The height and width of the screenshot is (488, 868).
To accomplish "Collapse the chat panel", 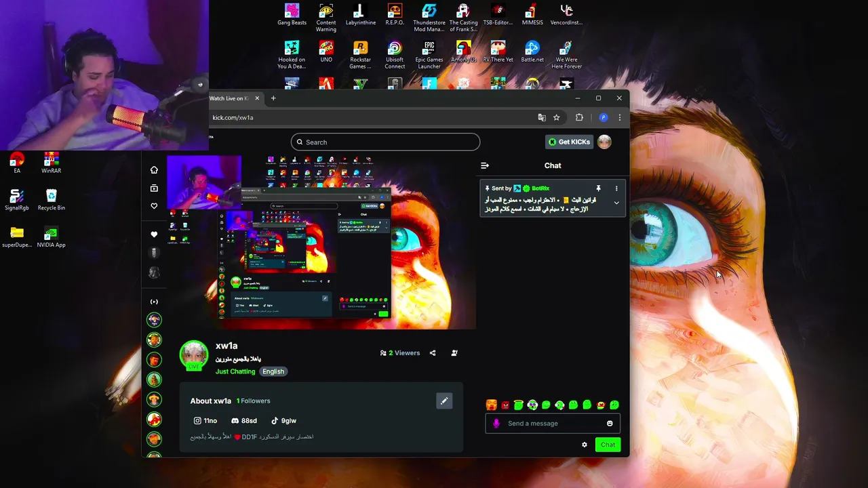I will [484, 165].
